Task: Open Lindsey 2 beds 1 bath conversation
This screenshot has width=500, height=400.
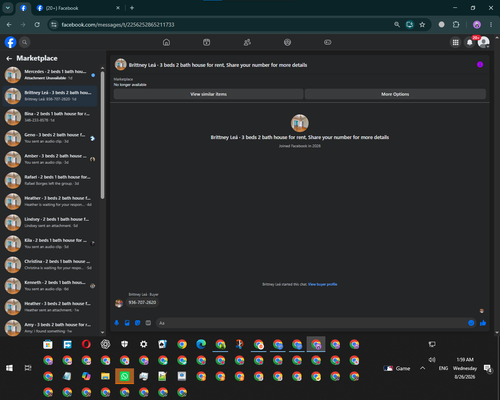Action: (50, 222)
